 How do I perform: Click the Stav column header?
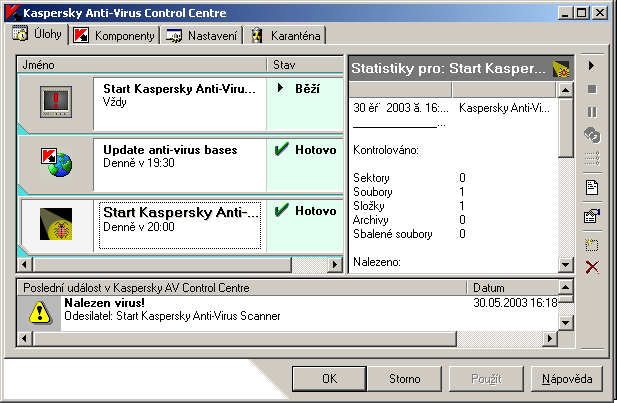click(x=305, y=65)
